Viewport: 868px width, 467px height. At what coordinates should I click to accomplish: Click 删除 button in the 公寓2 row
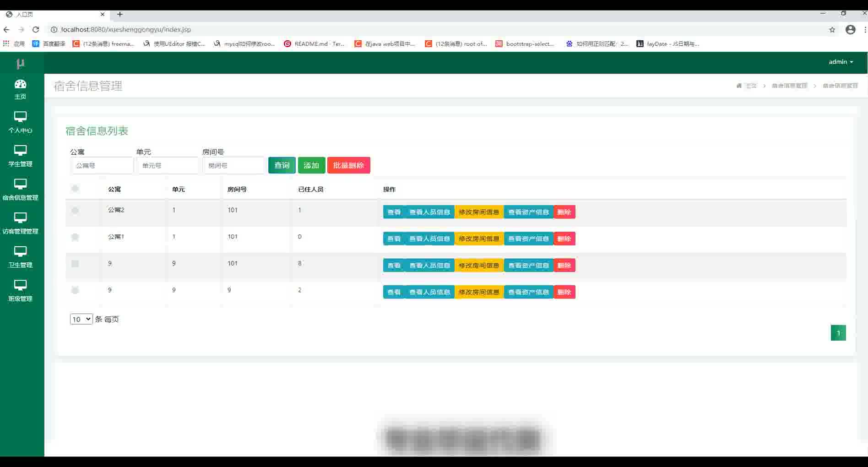pyautogui.click(x=564, y=212)
